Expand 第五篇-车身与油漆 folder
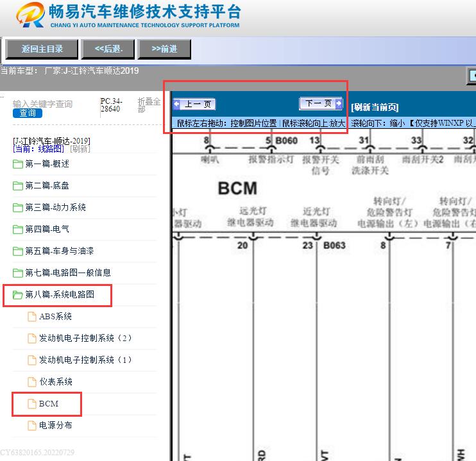 pos(60,251)
